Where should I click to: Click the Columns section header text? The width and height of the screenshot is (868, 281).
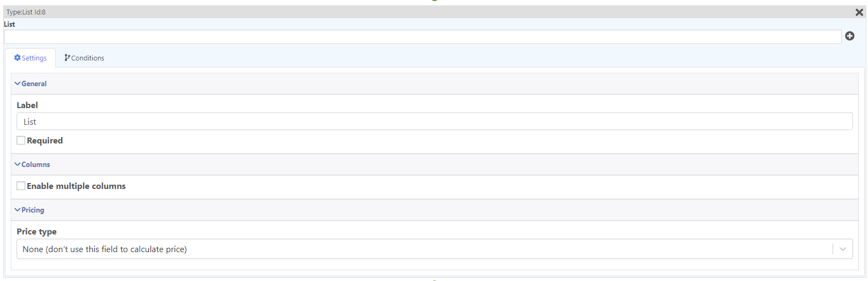(35, 164)
